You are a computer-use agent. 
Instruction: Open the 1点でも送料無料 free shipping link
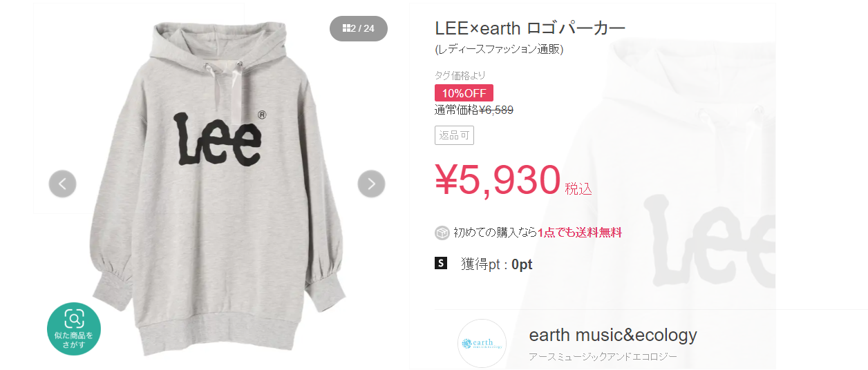click(580, 233)
